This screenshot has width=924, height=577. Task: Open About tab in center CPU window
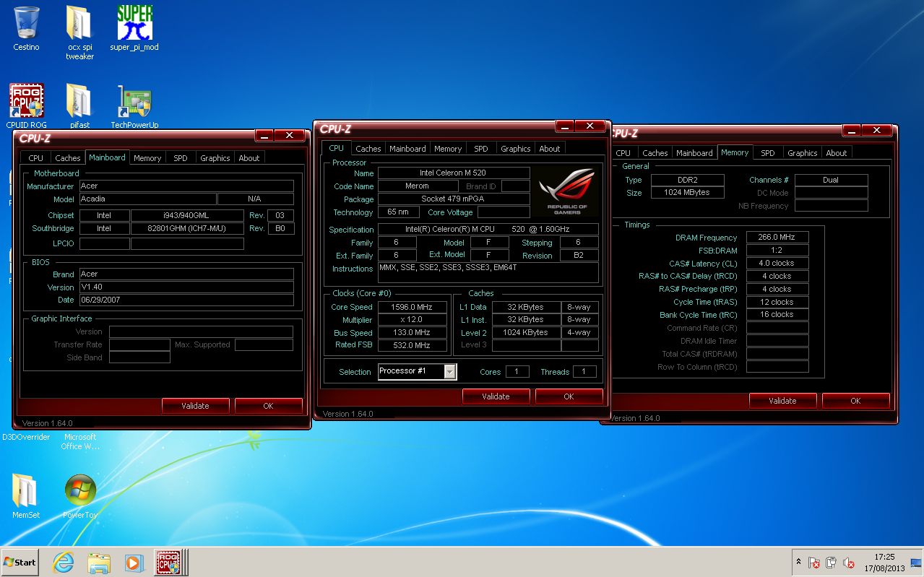[550, 149]
